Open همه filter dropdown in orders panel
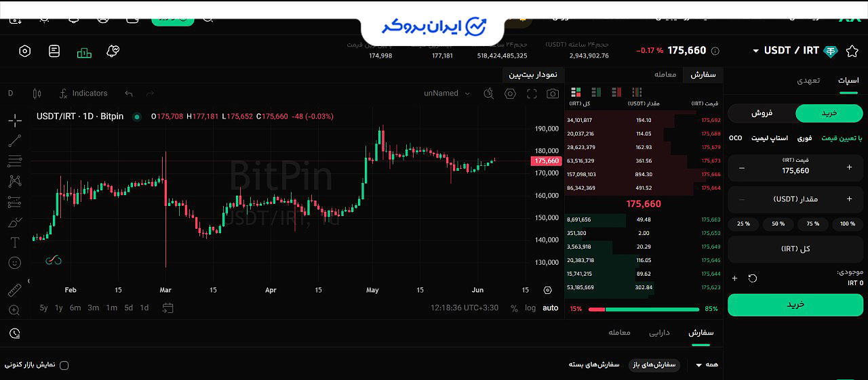Viewport: 868px width, 380px height. tap(707, 365)
